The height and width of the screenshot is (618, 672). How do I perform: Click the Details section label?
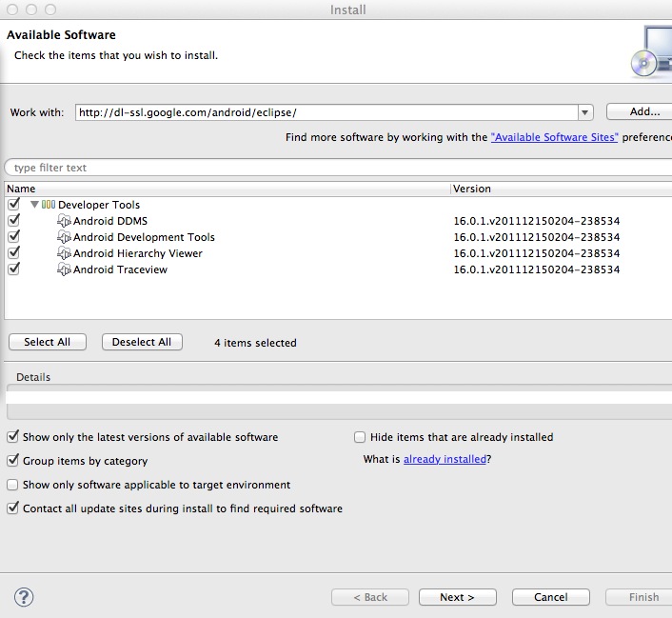[33, 377]
